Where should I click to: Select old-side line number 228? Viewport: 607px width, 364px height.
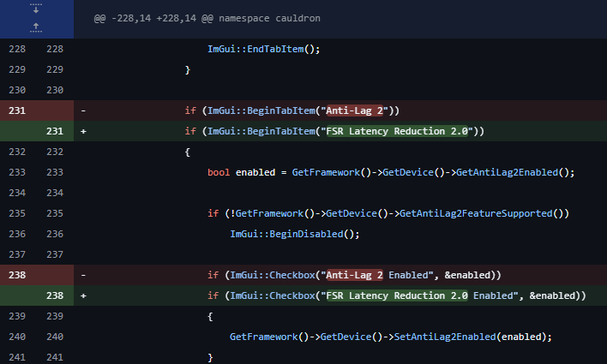[17, 49]
